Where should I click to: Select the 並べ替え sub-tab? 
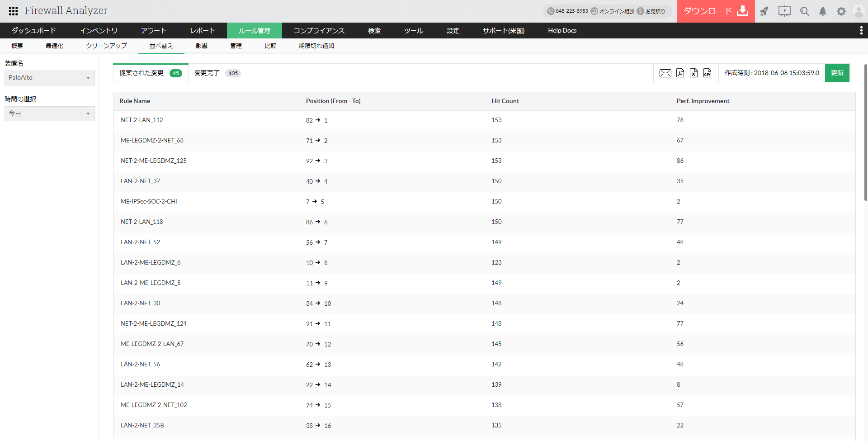coord(161,46)
